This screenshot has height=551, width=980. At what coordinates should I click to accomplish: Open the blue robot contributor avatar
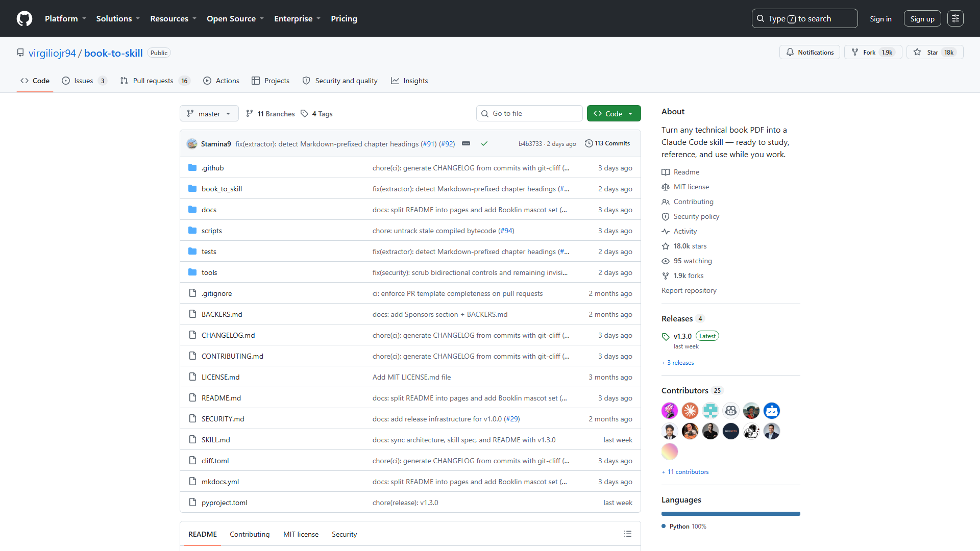[772, 411]
